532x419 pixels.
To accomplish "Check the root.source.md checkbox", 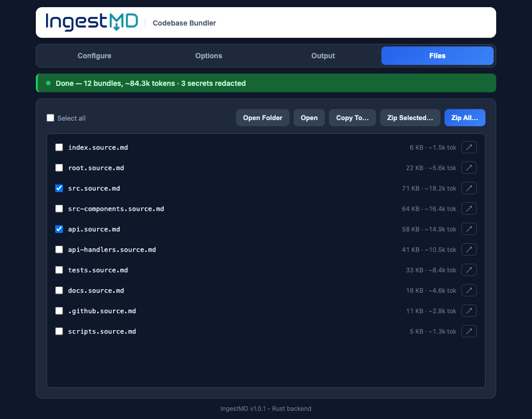I will click(59, 168).
